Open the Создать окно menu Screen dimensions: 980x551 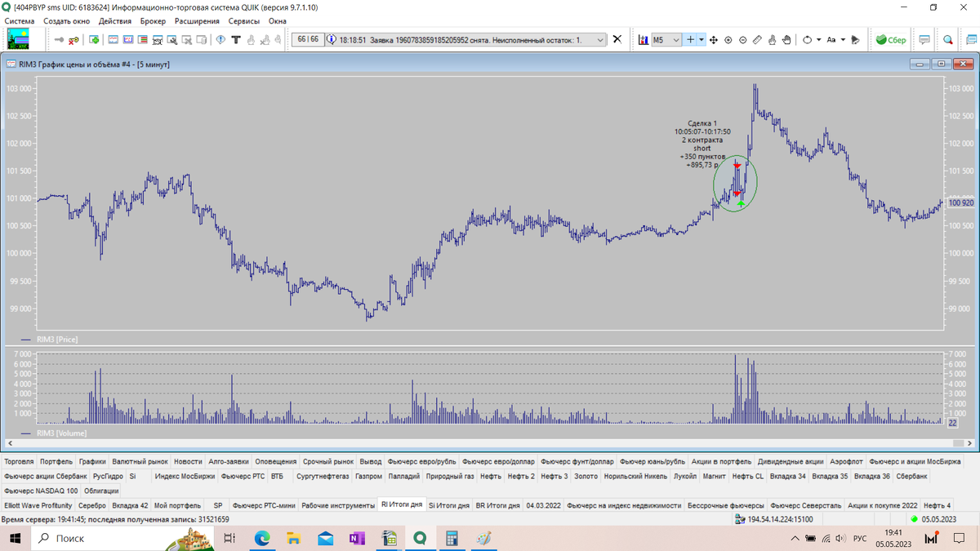pos(66,20)
